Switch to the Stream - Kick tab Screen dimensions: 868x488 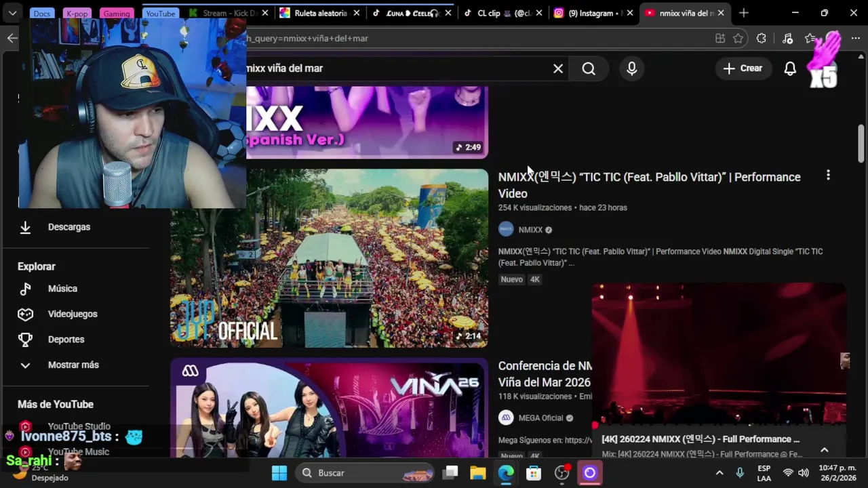(229, 13)
